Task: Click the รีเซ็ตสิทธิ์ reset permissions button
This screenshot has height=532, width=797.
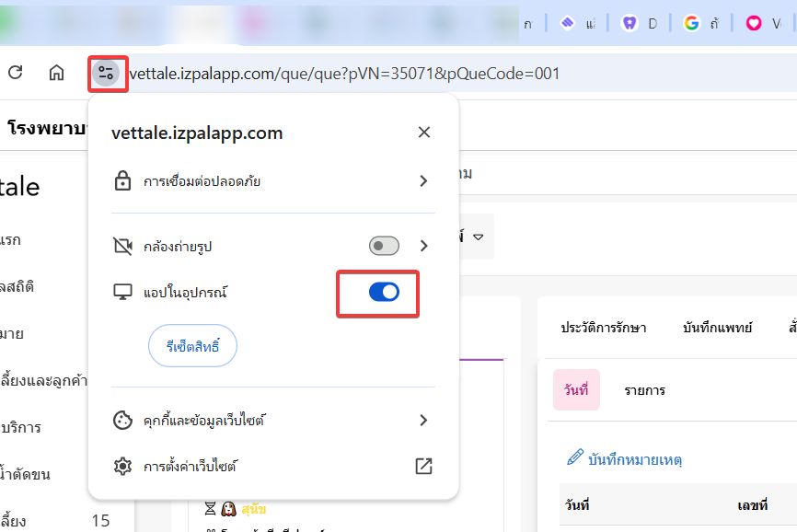Action: 192,346
